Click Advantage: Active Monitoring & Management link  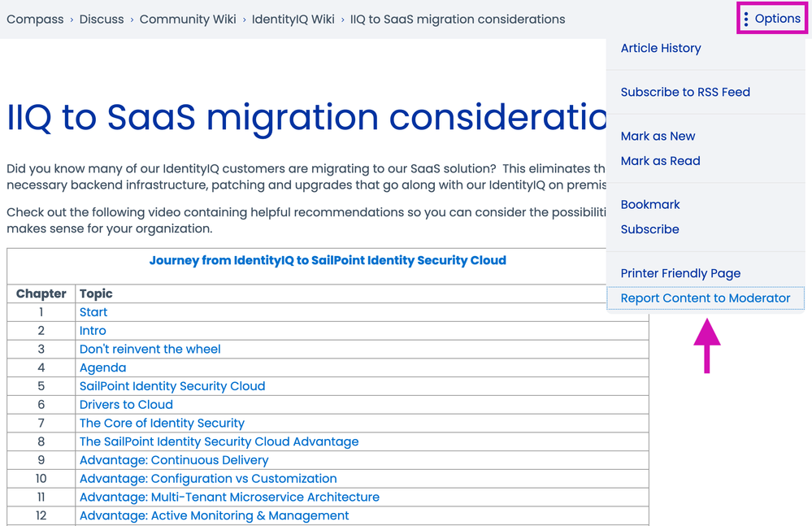[214, 515]
